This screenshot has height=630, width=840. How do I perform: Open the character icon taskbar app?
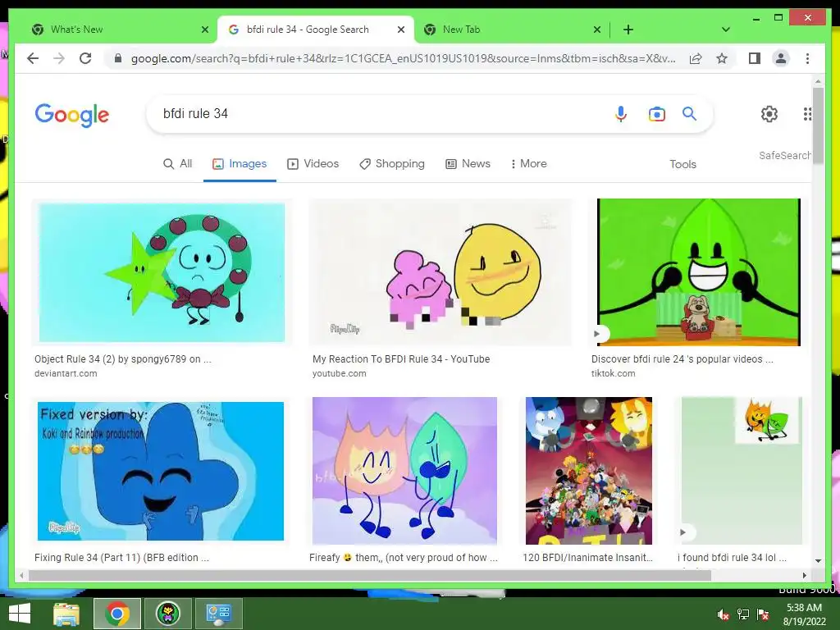(x=167, y=614)
